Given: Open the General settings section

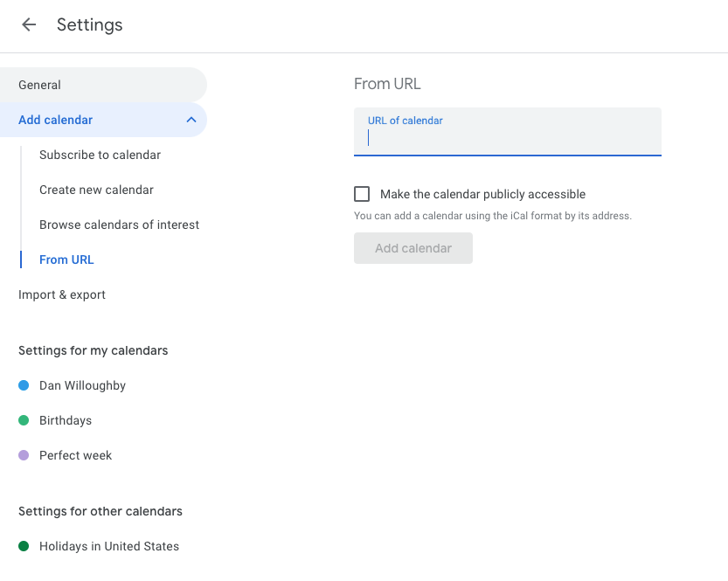Looking at the screenshot, I should coord(39,85).
